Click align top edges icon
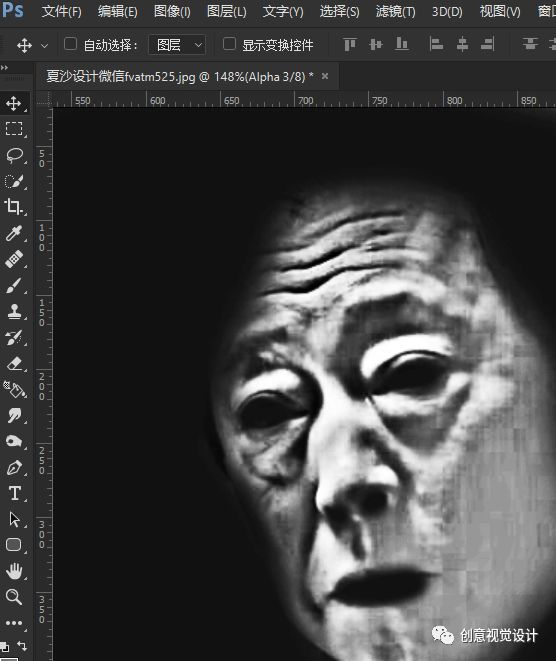This screenshot has height=661, width=556. click(350, 44)
